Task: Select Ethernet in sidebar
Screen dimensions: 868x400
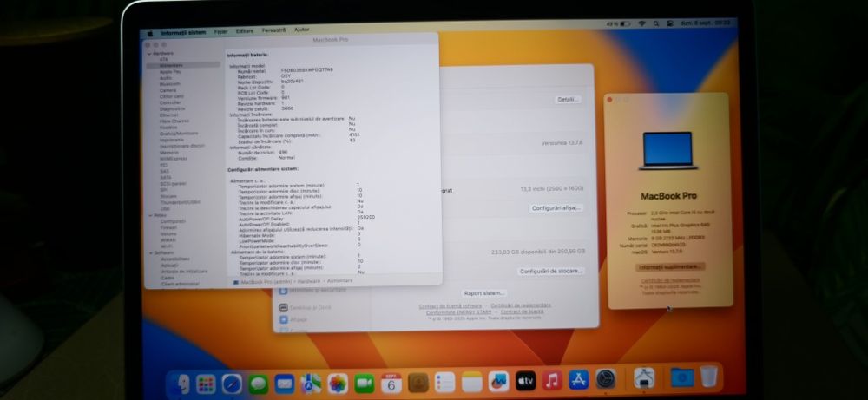Action: [x=169, y=115]
